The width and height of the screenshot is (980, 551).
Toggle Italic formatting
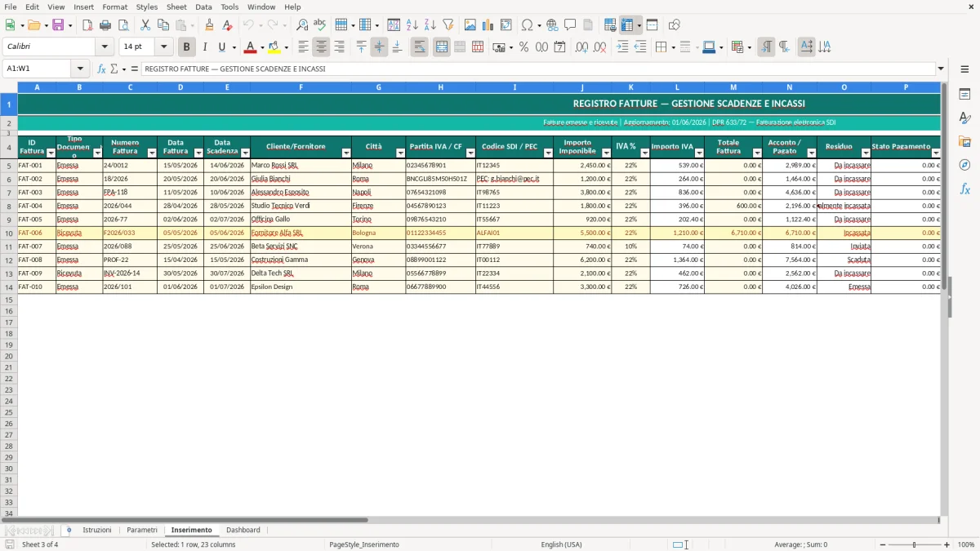[204, 47]
